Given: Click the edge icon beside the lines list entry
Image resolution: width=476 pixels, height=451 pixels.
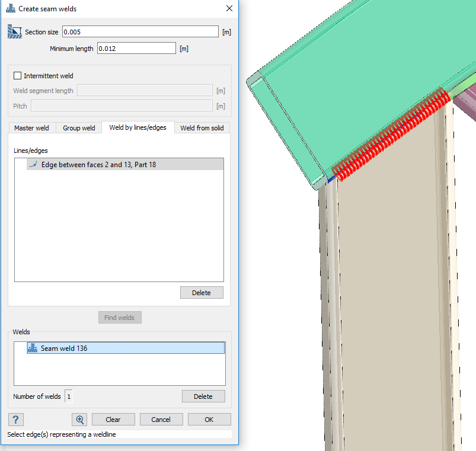Looking at the screenshot, I should (x=33, y=164).
